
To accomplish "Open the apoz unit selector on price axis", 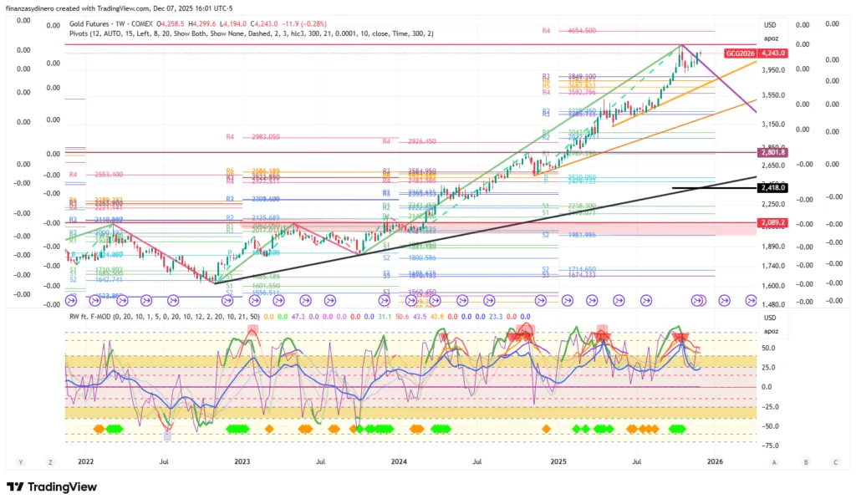I will [771, 38].
